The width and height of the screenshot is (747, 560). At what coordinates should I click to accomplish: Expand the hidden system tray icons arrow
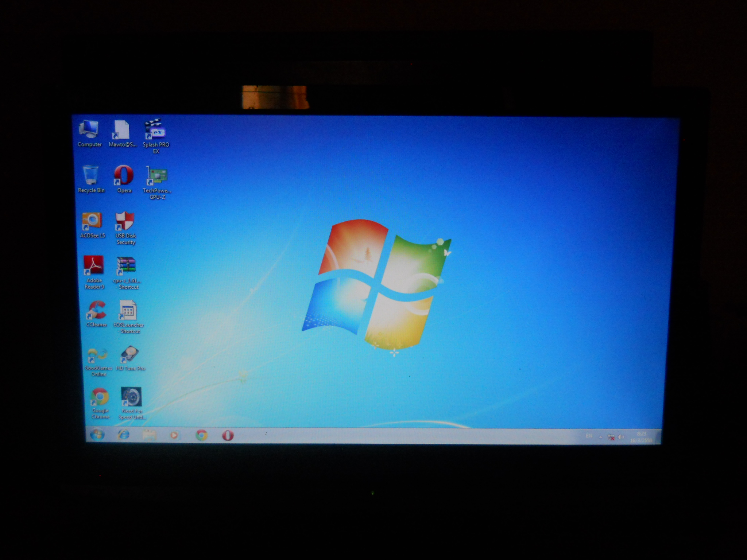600,437
